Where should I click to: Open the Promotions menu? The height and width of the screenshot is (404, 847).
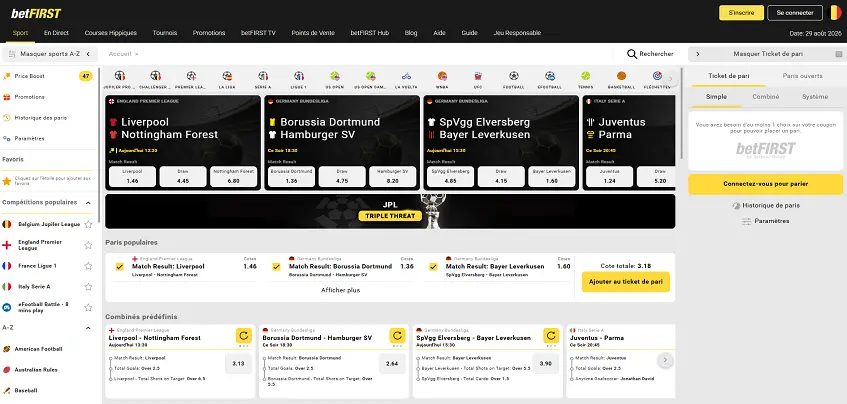209,32
